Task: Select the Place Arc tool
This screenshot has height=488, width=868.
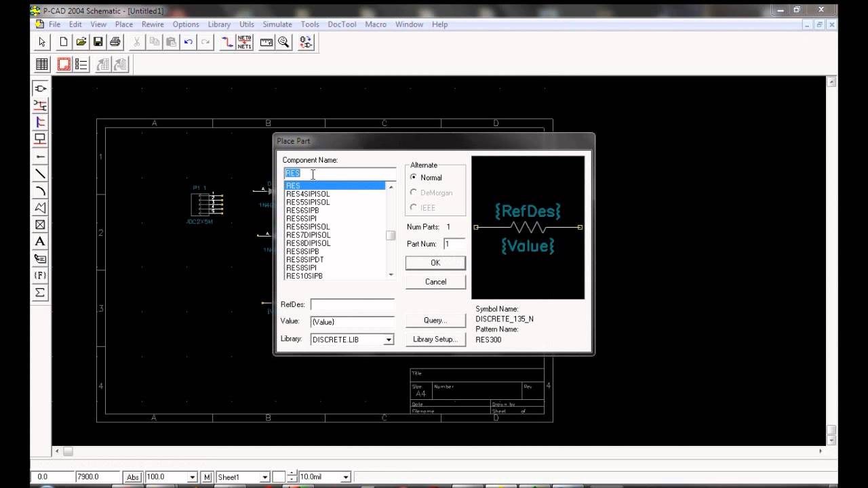Action: 40,190
